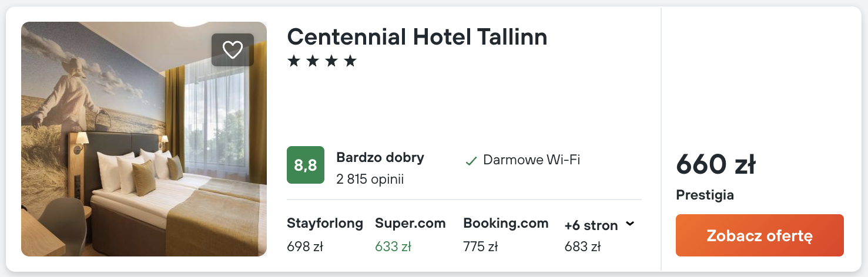The image size is (868, 277).
Task: Click the "Darmowe Wi-Fi" amenity text
Action: coord(531,160)
